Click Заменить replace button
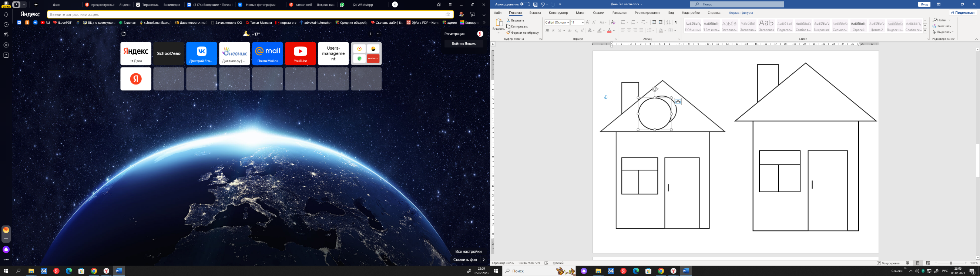This screenshot has height=276, width=980. click(942, 26)
